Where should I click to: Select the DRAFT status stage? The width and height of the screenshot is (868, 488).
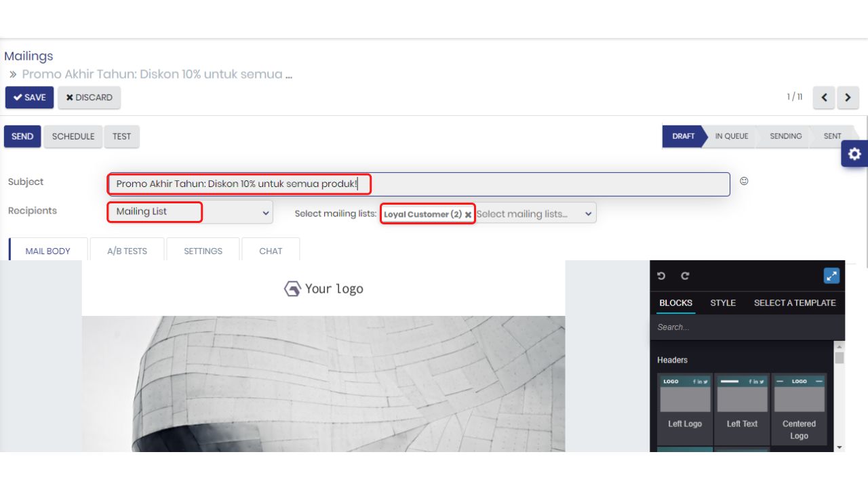[x=684, y=136]
